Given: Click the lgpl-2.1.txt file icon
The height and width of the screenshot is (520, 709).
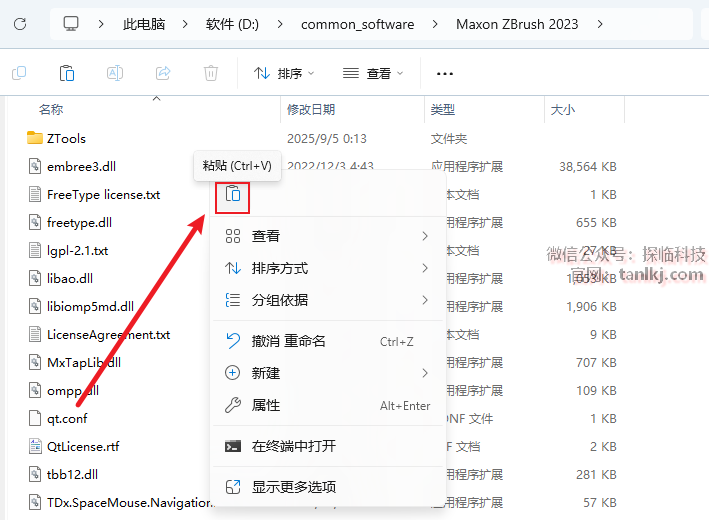Looking at the screenshot, I should (x=35, y=251).
